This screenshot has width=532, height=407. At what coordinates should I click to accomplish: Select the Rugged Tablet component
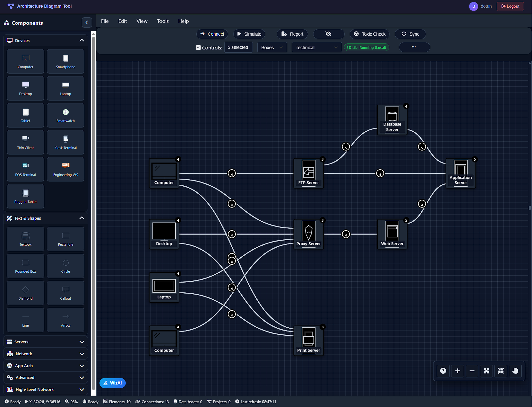[x=25, y=196]
